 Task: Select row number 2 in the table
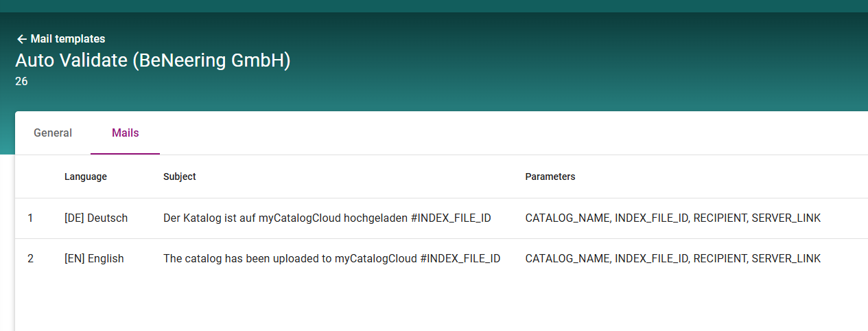(x=30, y=259)
